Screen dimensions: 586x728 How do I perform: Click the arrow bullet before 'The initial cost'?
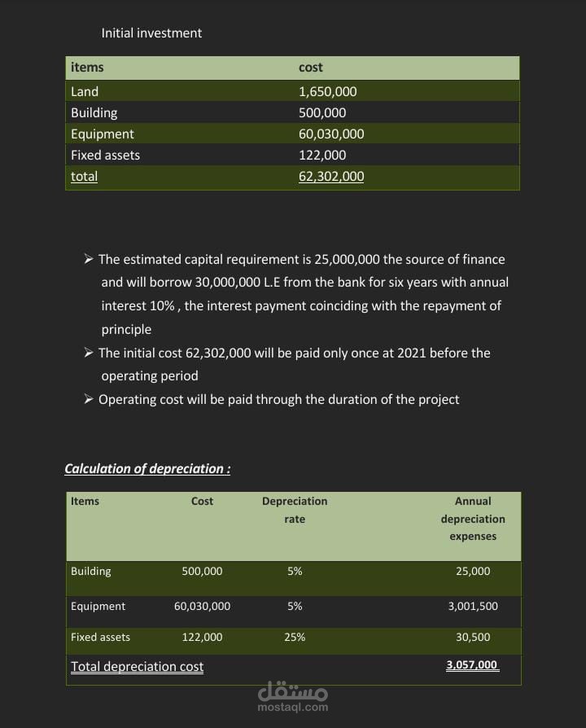(x=89, y=353)
